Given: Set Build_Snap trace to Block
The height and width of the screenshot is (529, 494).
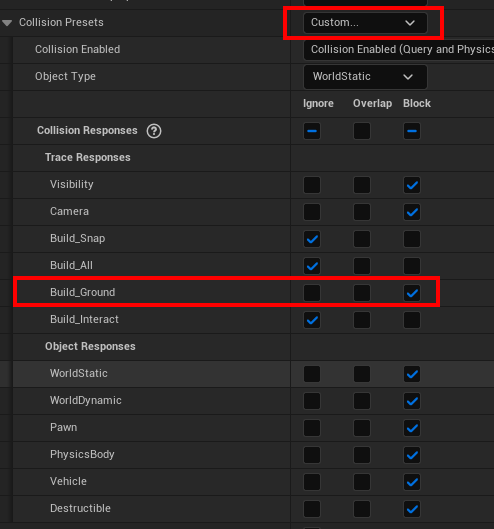Looking at the screenshot, I should pyautogui.click(x=412, y=239).
